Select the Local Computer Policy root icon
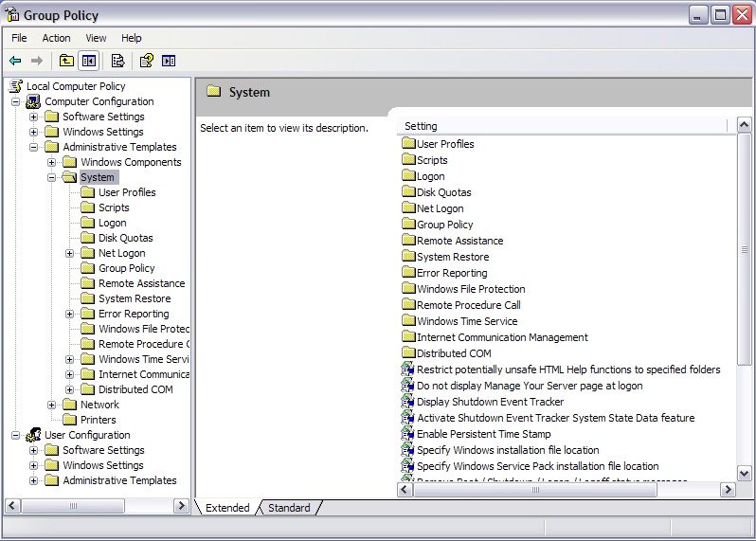This screenshot has height=541, width=756. [x=15, y=86]
